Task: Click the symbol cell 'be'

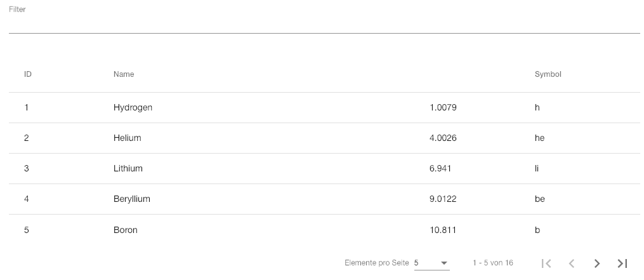Action: pos(540,199)
